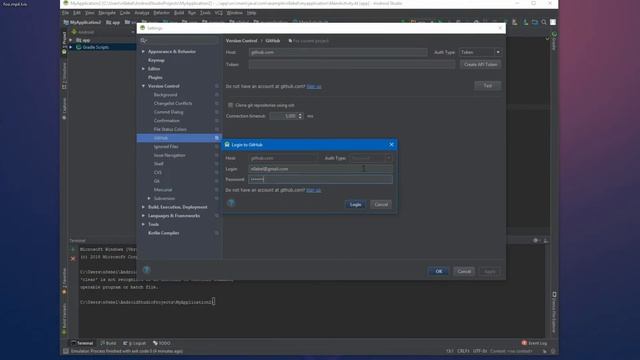Click the Settings search box
Viewport: 640px width, 360px height.
(179, 40)
